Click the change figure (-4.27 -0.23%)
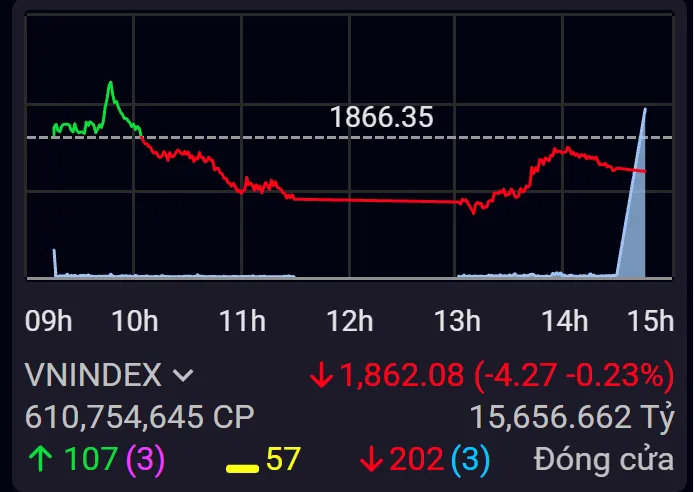 [x=574, y=375]
